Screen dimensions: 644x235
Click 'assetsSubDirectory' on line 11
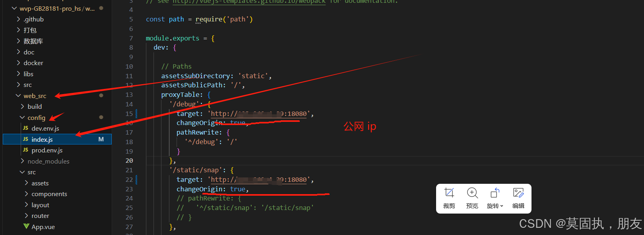196,76
